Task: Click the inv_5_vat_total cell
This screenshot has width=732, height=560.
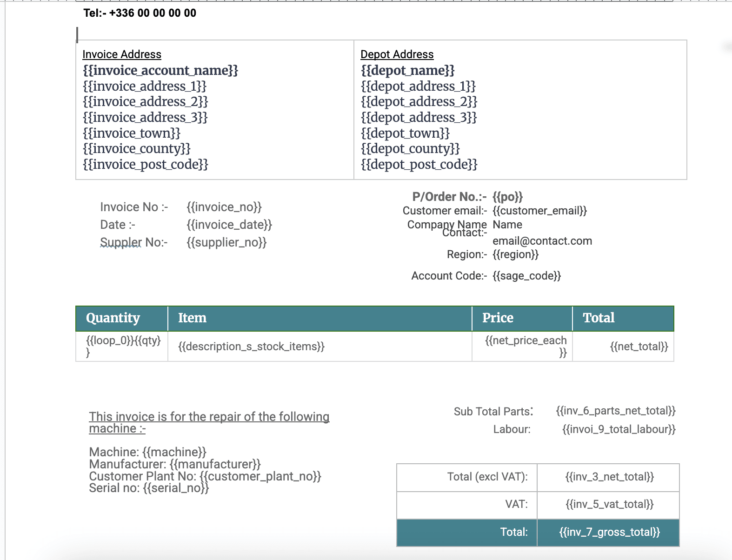Action: (609, 504)
